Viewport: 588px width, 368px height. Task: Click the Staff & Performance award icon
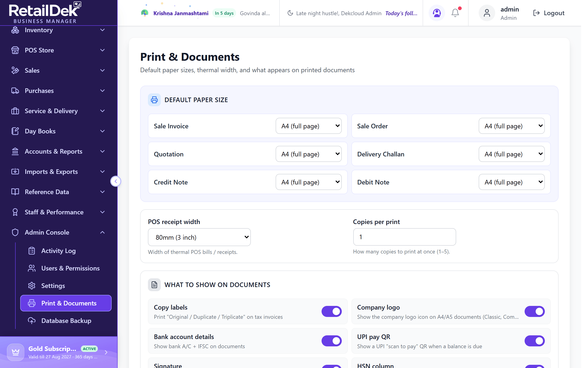tap(15, 212)
